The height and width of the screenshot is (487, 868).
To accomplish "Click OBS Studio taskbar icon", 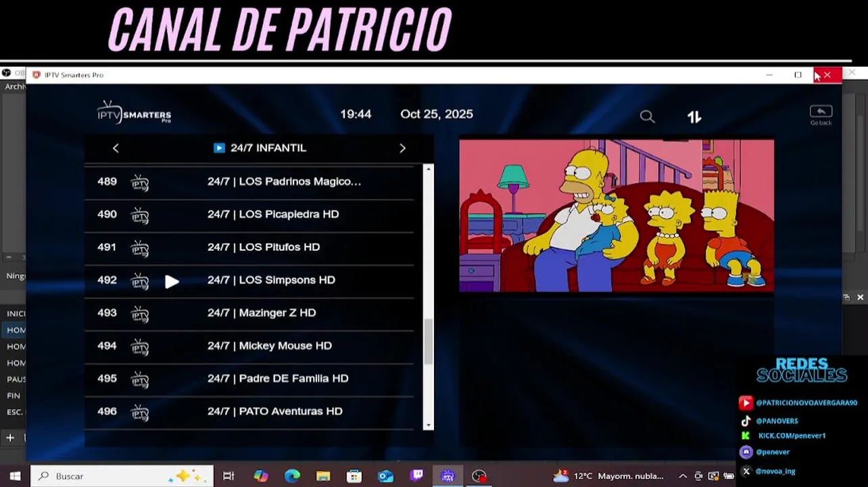I will pos(479,476).
